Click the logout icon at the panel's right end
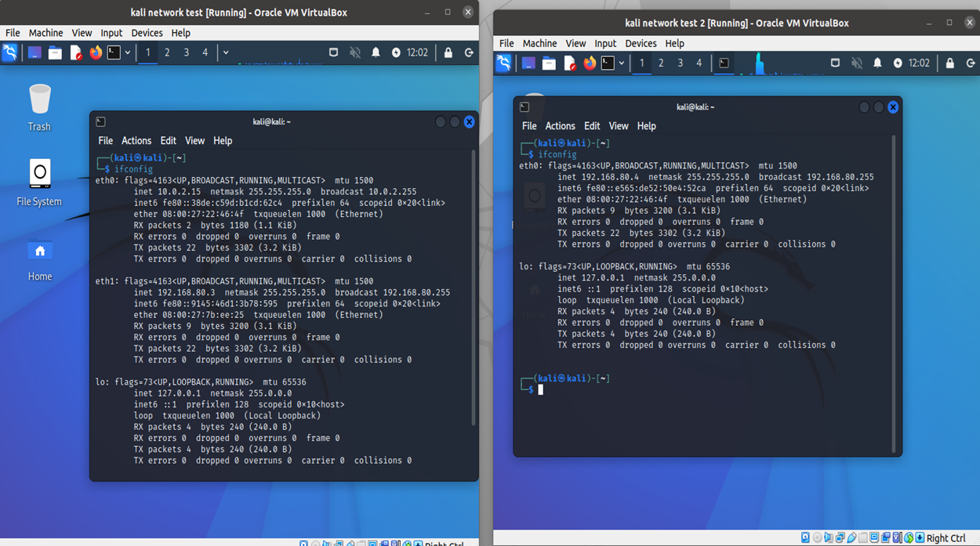 [467, 52]
